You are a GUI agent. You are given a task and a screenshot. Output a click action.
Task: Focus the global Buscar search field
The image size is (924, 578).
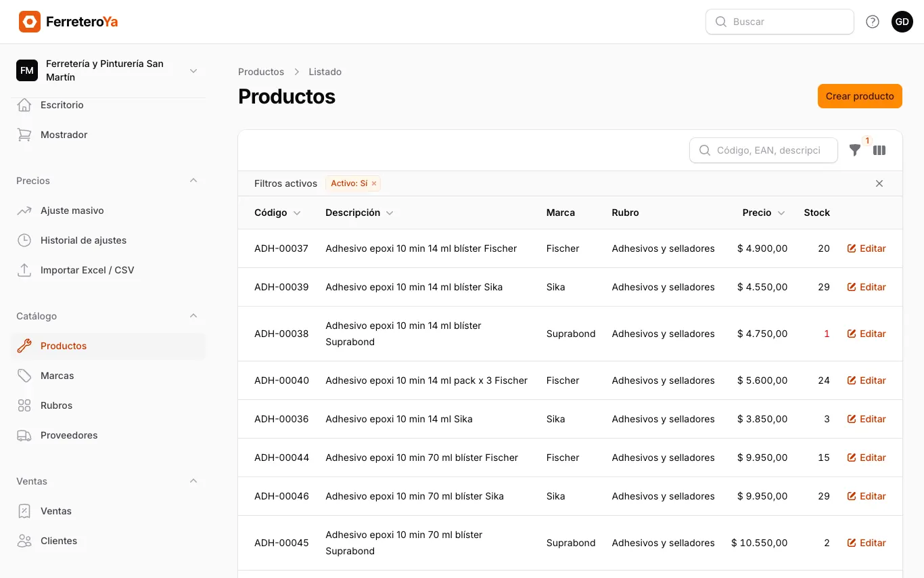(x=780, y=22)
